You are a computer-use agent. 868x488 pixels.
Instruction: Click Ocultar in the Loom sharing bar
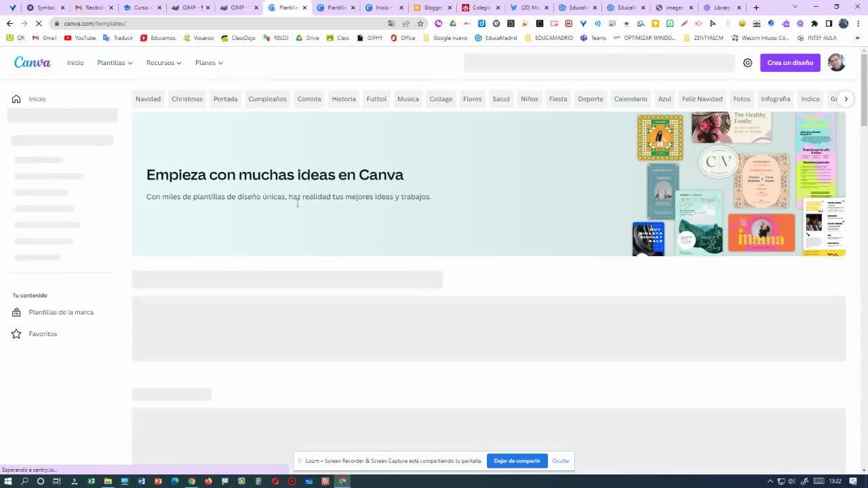561,461
